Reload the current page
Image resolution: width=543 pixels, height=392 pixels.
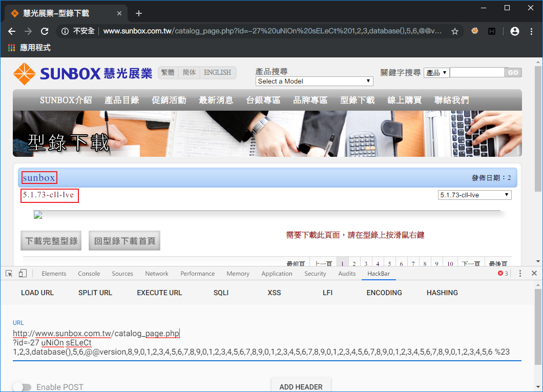45,31
